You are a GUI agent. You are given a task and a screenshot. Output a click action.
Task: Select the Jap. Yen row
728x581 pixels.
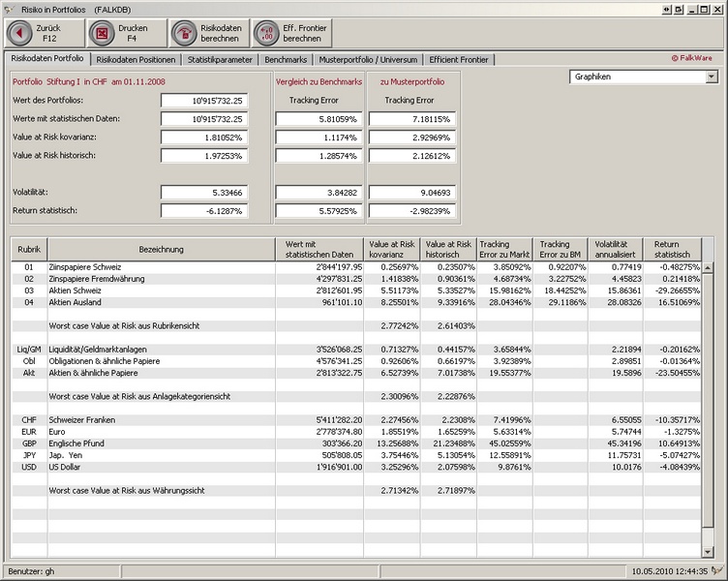[x=356, y=455]
